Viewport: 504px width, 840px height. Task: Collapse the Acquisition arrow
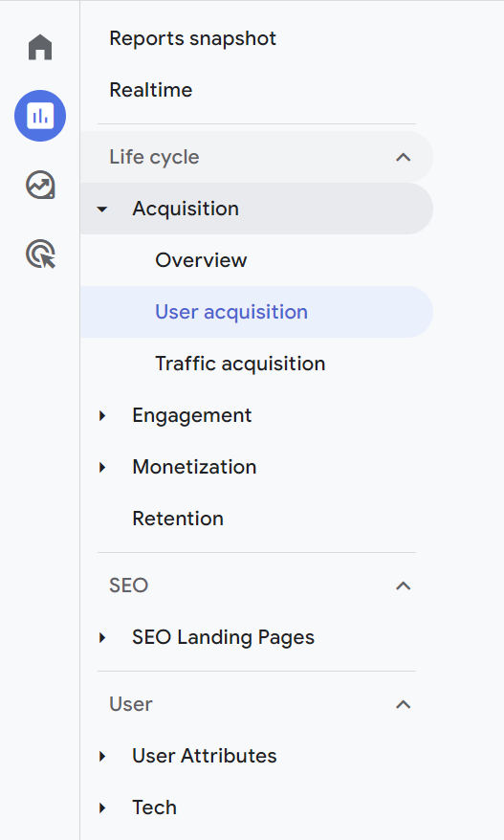pyautogui.click(x=101, y=209)
